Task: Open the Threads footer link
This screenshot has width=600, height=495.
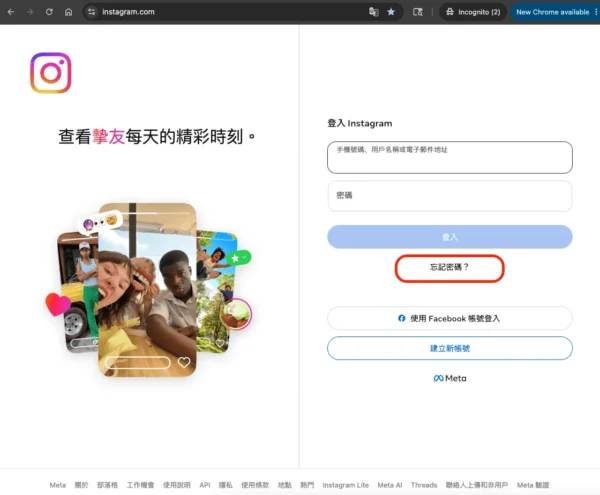Action: pos(424,485)
